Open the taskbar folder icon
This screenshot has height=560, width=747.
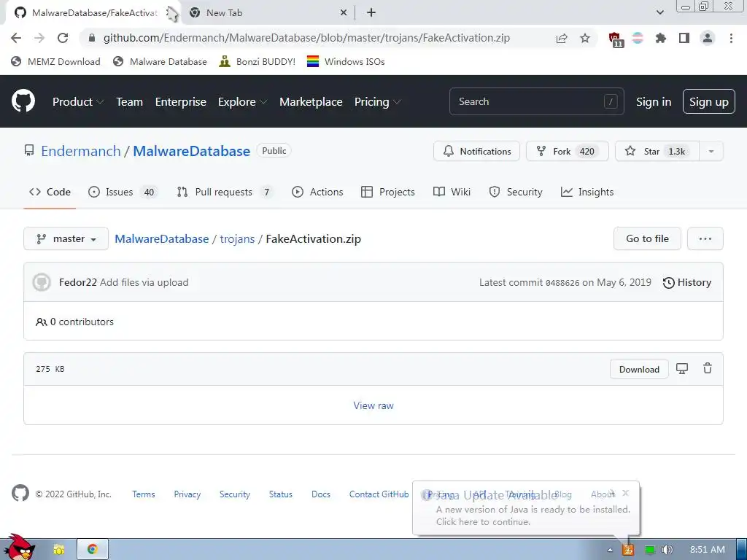58,550
